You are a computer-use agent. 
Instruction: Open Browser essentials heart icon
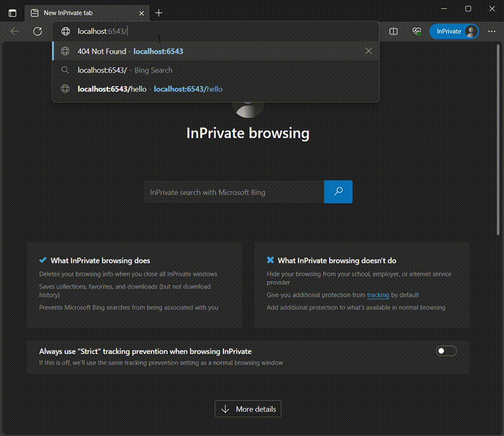(417, 31)
